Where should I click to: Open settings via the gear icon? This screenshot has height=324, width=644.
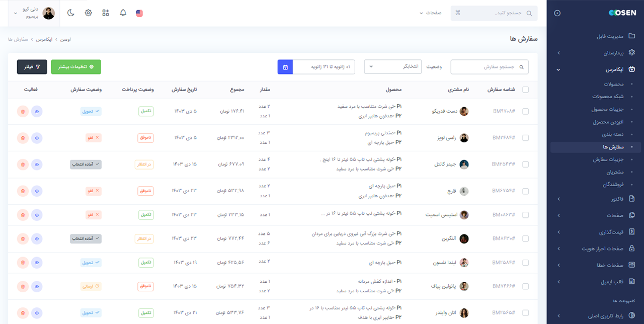[88, 13]
